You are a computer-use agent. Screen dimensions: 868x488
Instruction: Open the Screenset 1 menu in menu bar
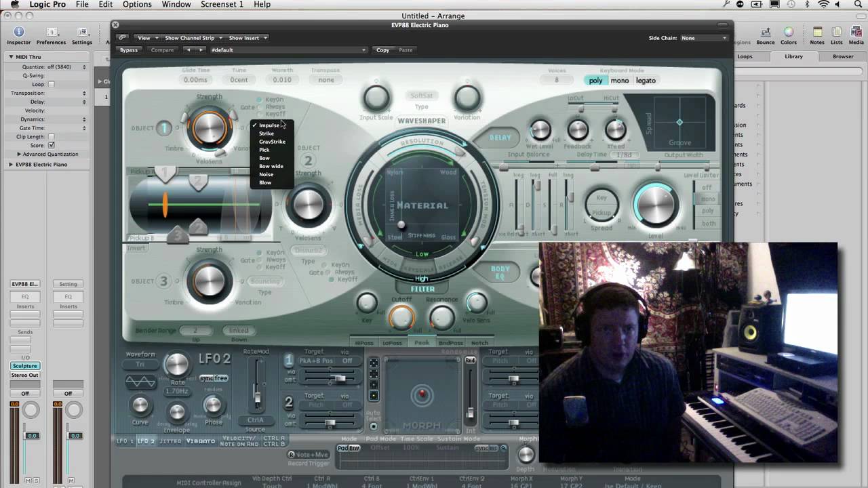(222, 4)
